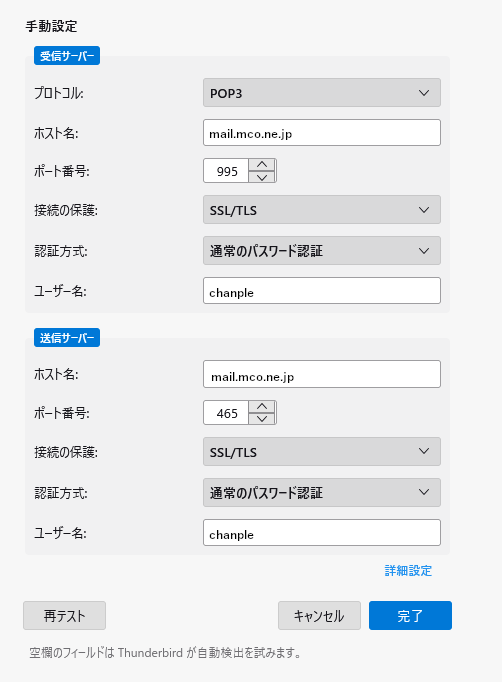Open the POP3 protocol dropdown

pos(322,93)
